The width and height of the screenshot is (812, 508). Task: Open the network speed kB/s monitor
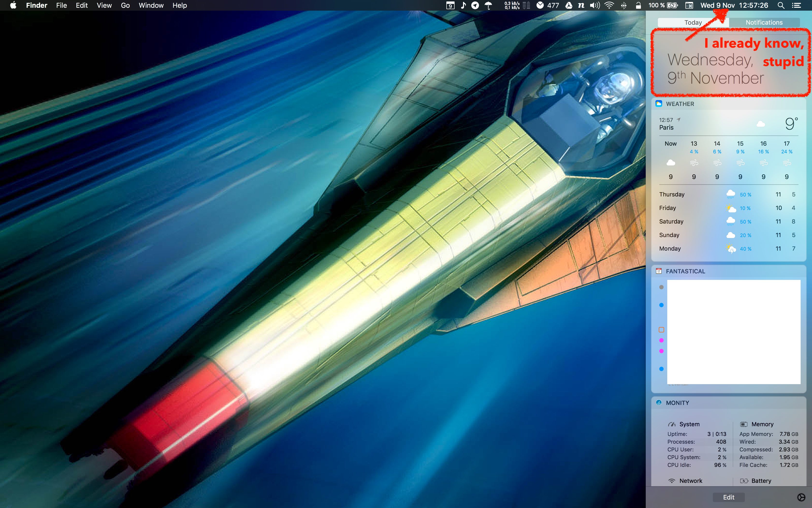[512, 5]
